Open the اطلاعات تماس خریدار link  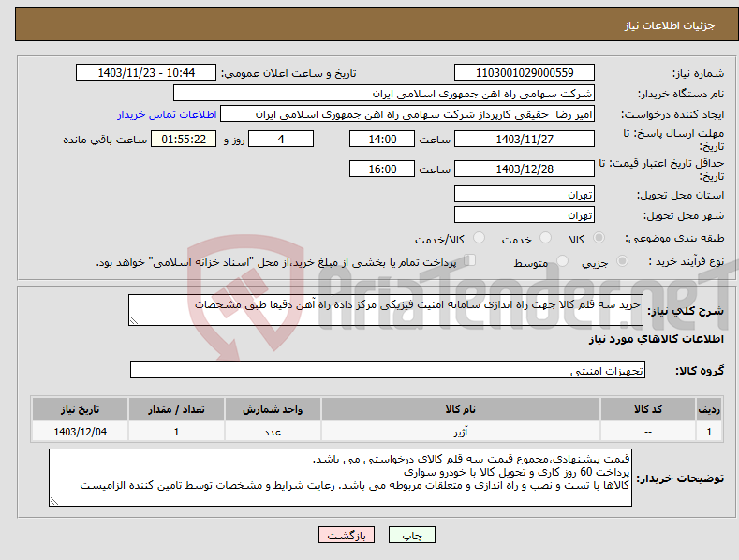tap(167, 114)
